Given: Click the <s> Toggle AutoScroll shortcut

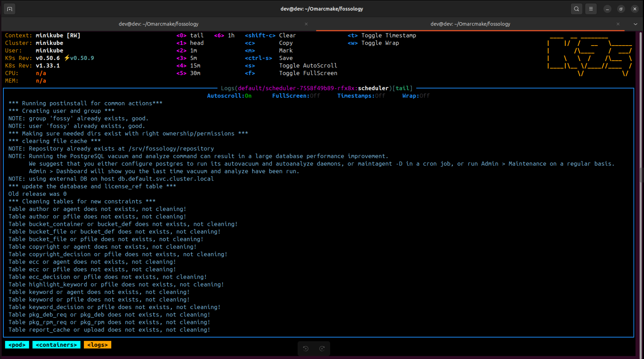Looking at the screenshot, I should coord(291,66).
